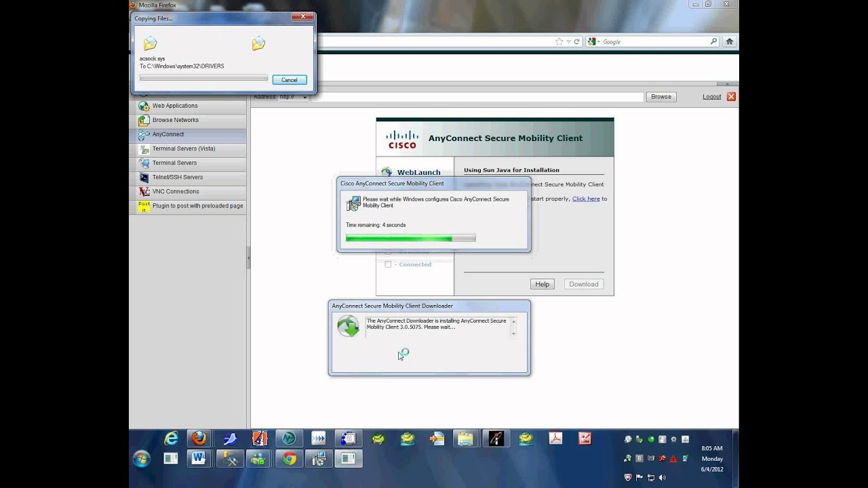868x488 pixels.
Task: Click the Telnet/SSH Servers console icon
Action: 144,177
